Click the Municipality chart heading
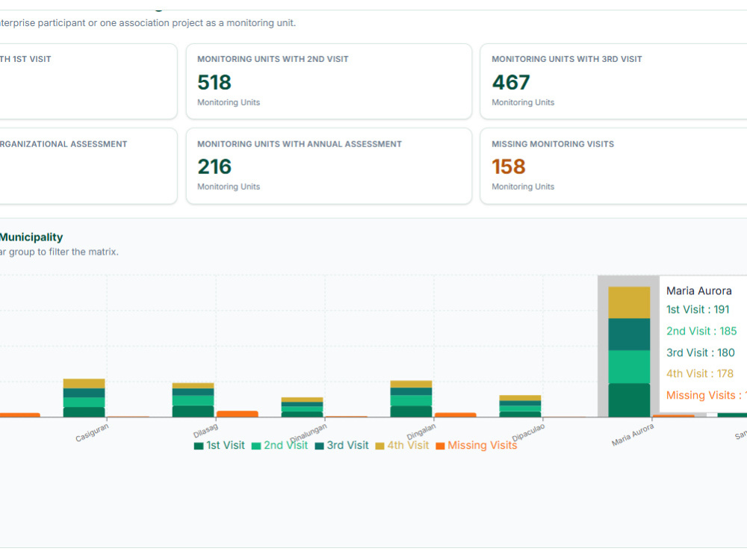 click(31, 237)
